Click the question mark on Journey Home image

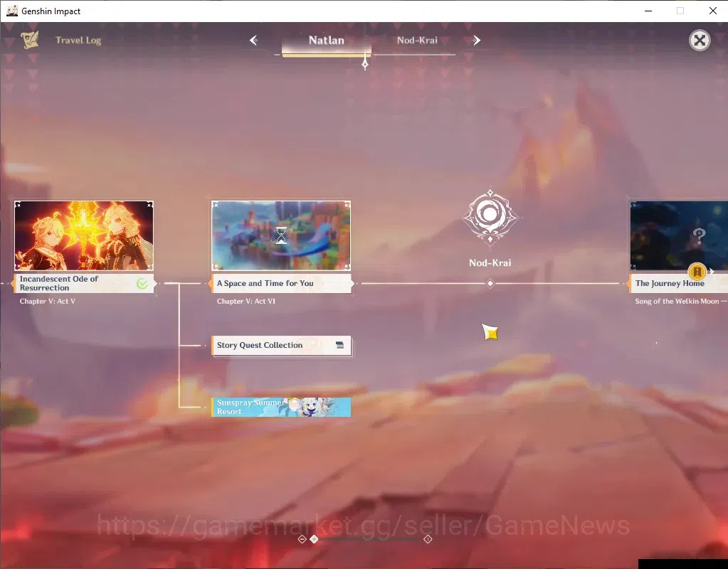tap(699, 236)
